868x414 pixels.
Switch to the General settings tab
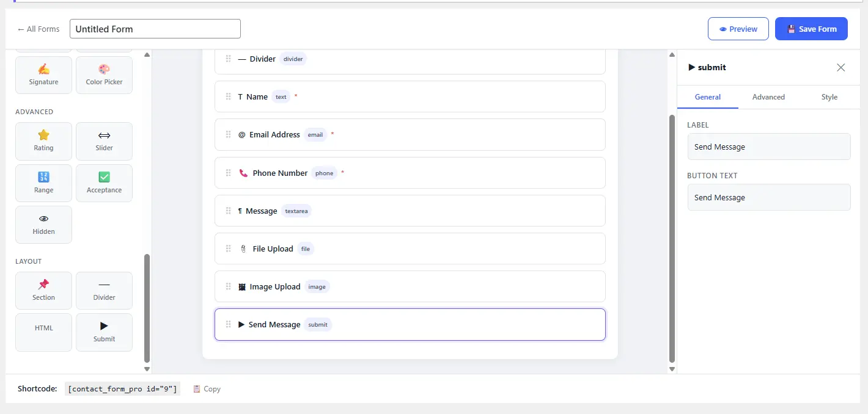click(x=708, y=97)
